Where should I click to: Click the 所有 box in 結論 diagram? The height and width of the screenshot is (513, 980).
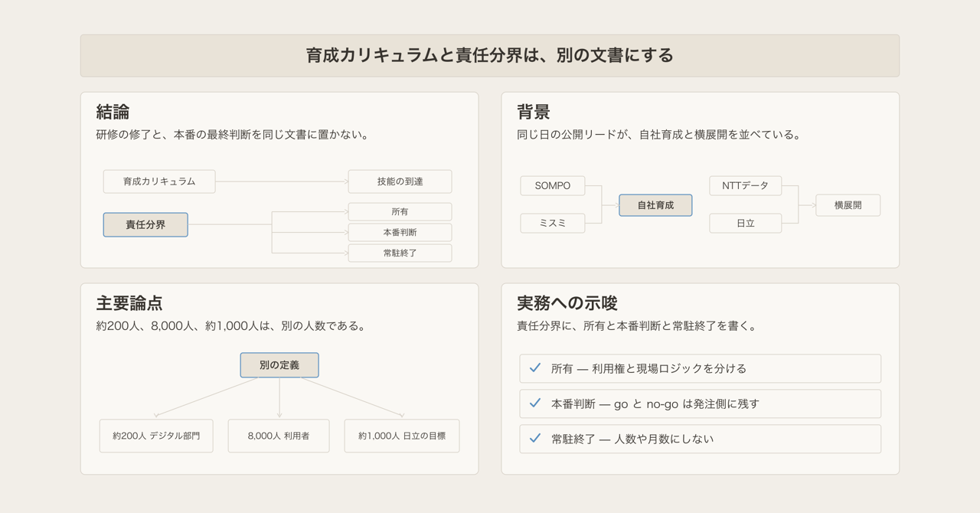(x=400, y=211)
